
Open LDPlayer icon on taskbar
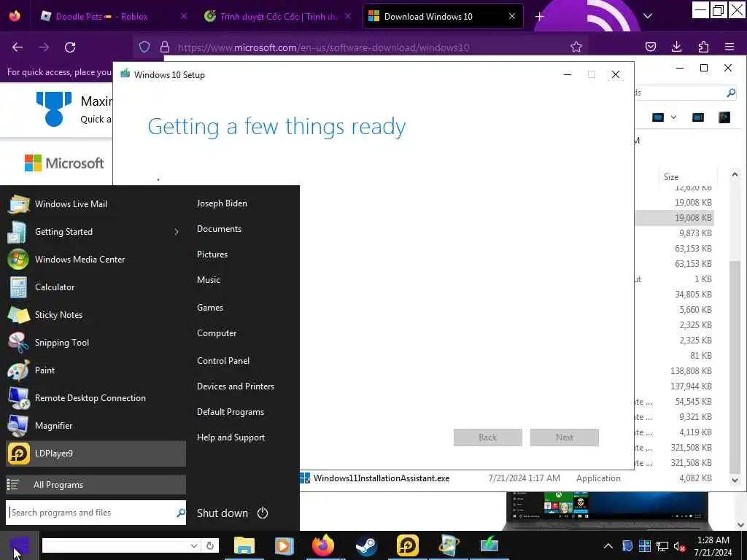click(x=407, y=545)
